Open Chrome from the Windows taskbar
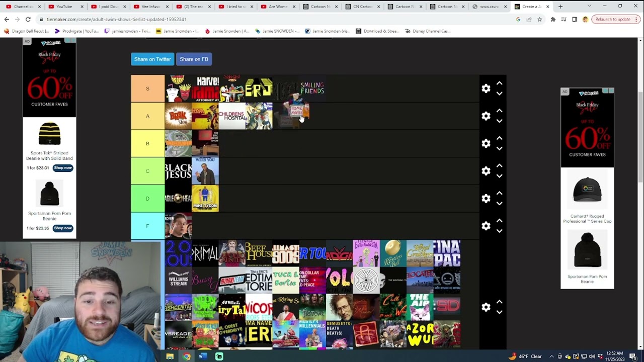The image size is (644, 362). click(187, 356)
